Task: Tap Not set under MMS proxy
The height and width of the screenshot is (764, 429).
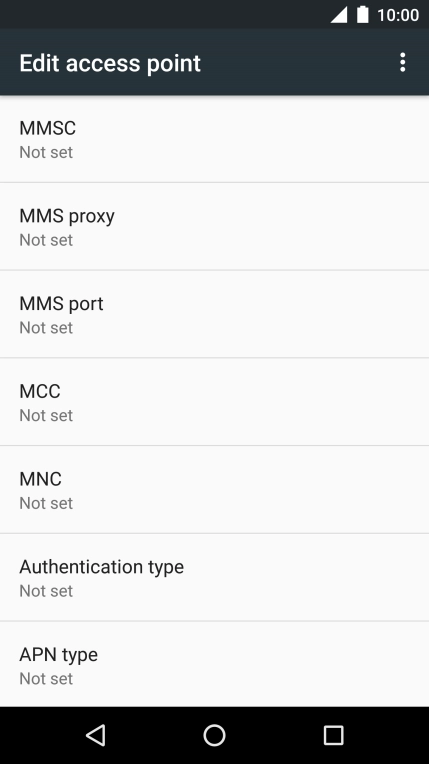Action: pos(46,240)
